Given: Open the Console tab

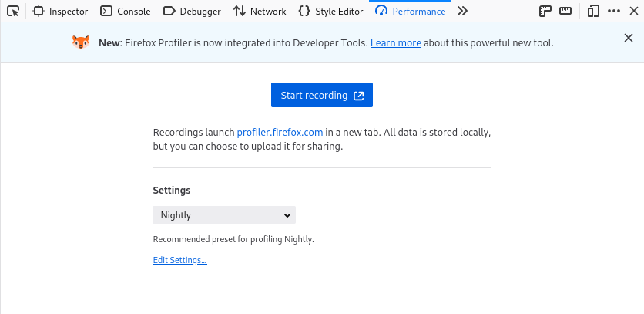Looking at the screenshot, I should point(126,12).
